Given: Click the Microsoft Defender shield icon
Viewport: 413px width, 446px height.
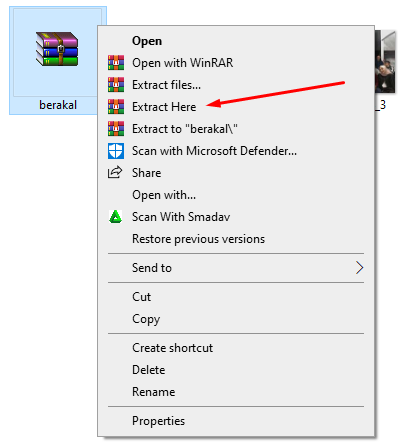Looking at the screenshot, I should coord(116,151).
